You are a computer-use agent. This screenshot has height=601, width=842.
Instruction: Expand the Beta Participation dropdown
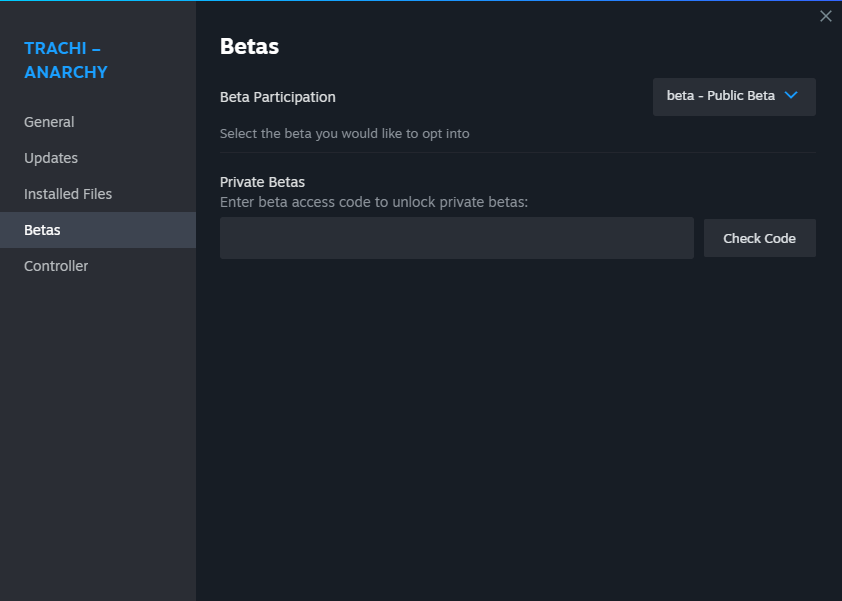point(734,97)
